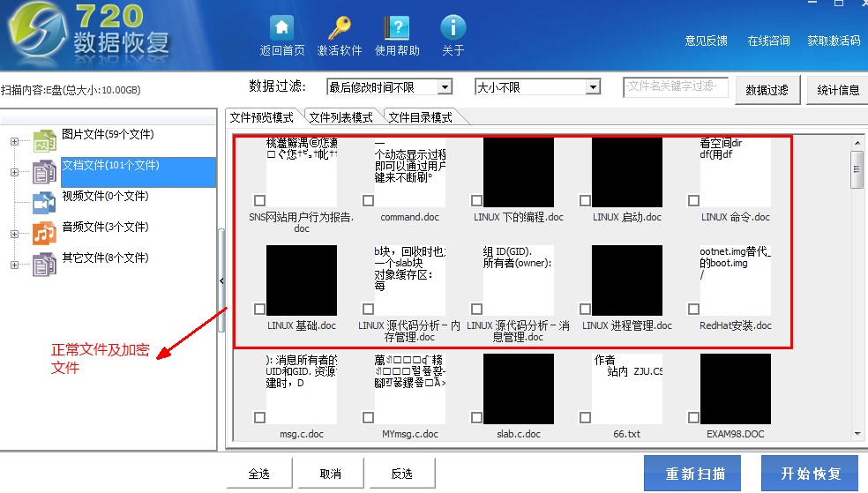Tick checkbox for LINUX 下的编程.doc

click(476, 200)
